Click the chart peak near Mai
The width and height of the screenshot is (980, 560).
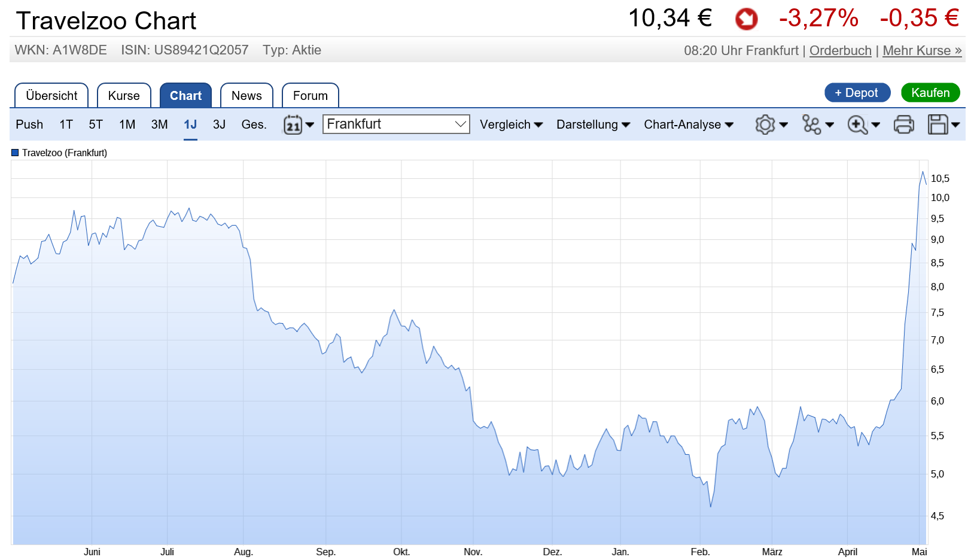click(x=923, y=172)
